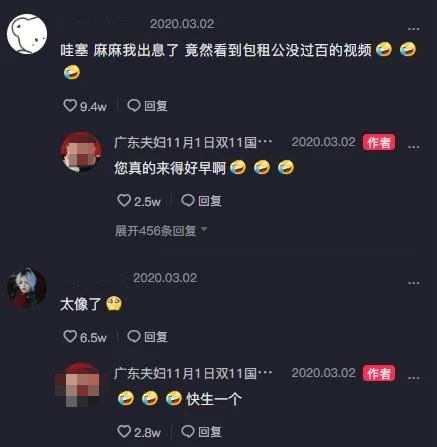Open the 广东夫妇 username in the first reply
Screen dimensions: 437x447
pyautogui.click(x=193, y=143)
